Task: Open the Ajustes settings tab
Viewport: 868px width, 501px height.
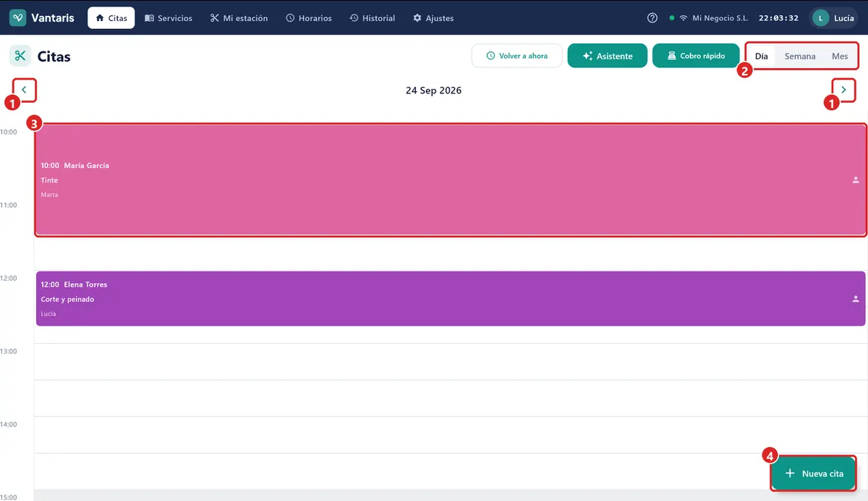Action: point(433,18)
